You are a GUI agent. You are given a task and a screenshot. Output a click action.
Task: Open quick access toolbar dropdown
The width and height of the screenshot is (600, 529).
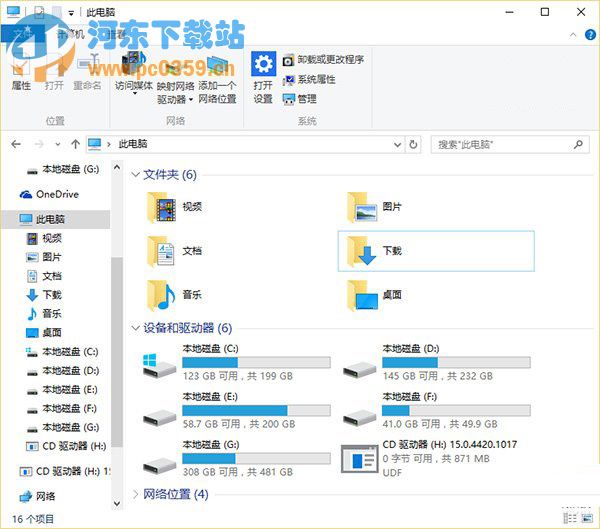pos(71,13)
